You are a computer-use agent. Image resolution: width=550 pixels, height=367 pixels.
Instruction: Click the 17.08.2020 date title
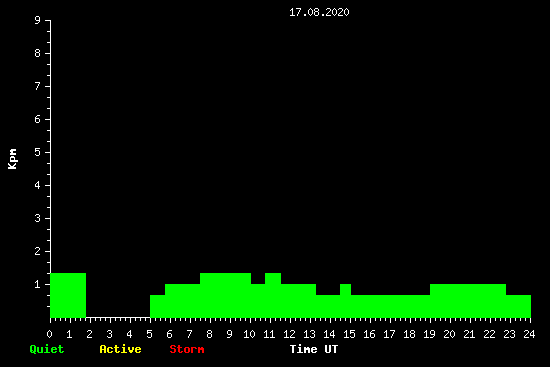(319, 12)
